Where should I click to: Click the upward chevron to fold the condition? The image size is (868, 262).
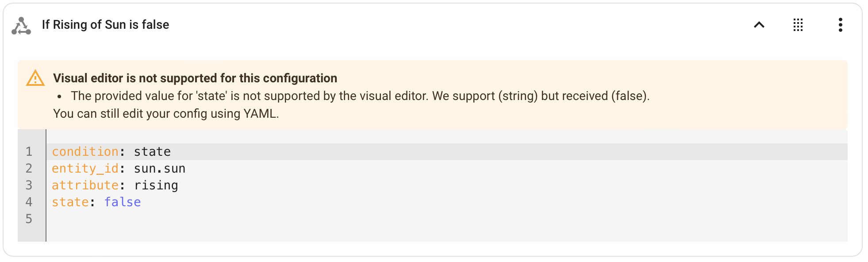pyautogui.click(x=759, y=25)
